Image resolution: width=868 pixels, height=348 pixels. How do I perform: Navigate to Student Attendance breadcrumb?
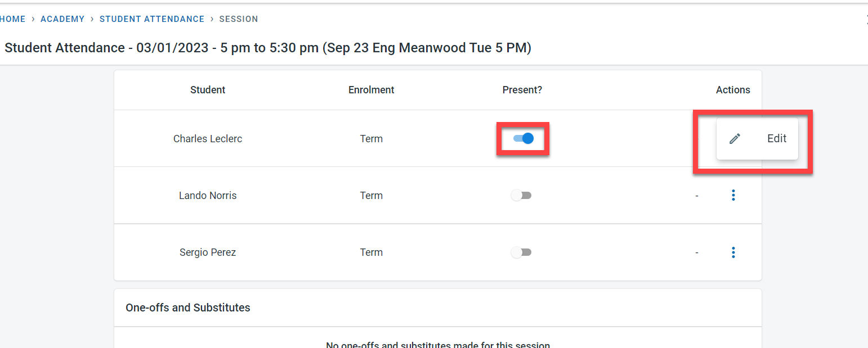152,19
